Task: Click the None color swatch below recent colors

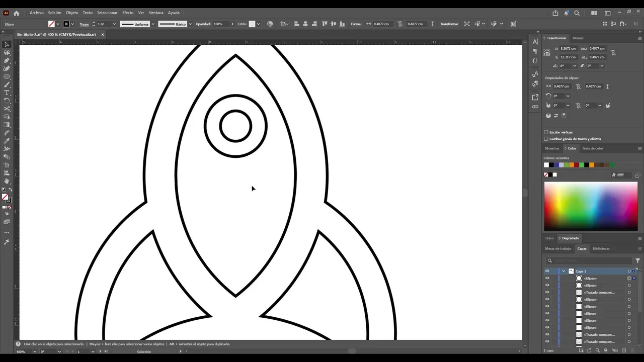Action: pos(546,175)
